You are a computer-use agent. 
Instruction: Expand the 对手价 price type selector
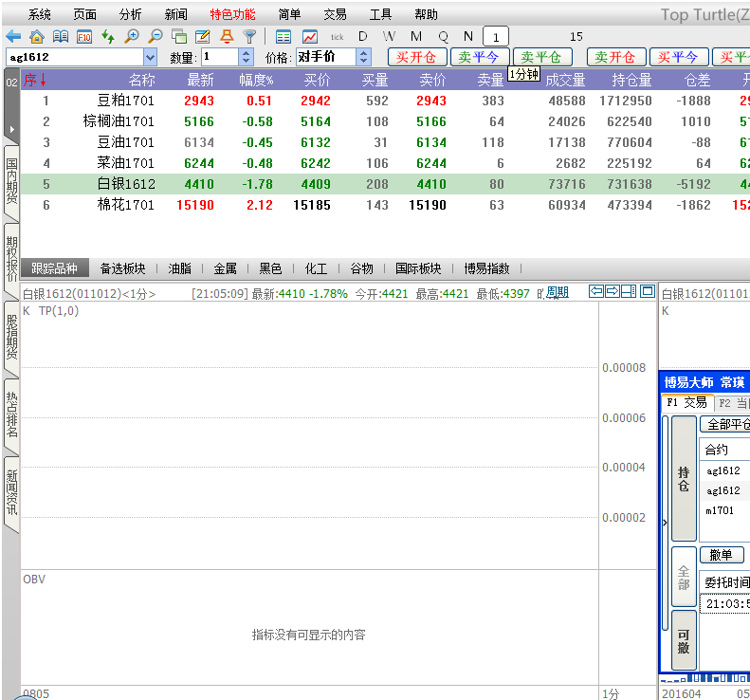(363, 58)
